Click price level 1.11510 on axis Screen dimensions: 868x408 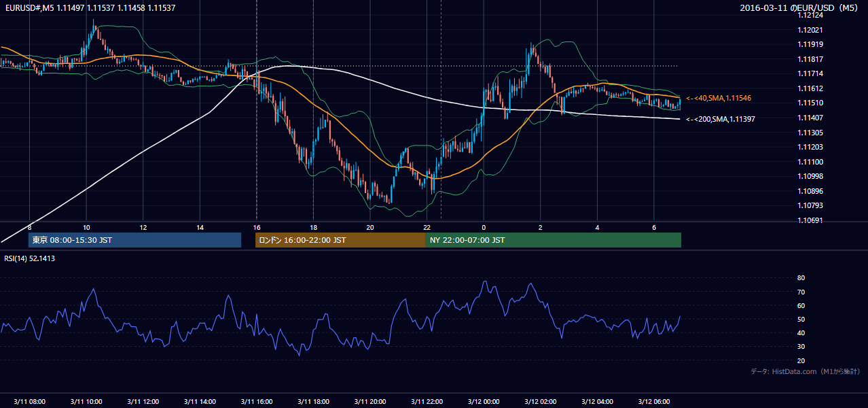point(810,103)
